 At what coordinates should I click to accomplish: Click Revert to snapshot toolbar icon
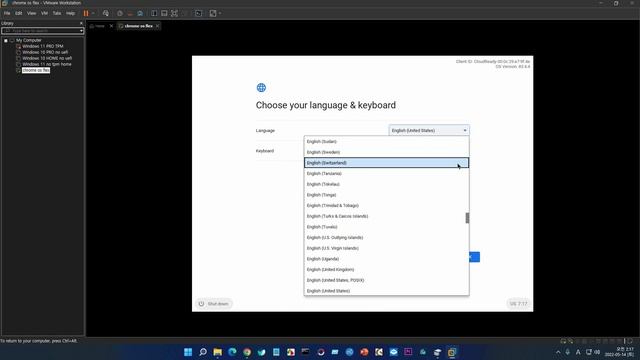pyautogui.click(x=130, y=13)
